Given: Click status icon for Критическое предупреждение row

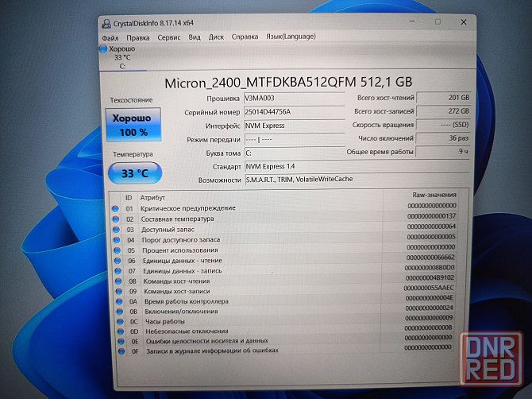Looking at the screenshot, I should pos(115,207).
